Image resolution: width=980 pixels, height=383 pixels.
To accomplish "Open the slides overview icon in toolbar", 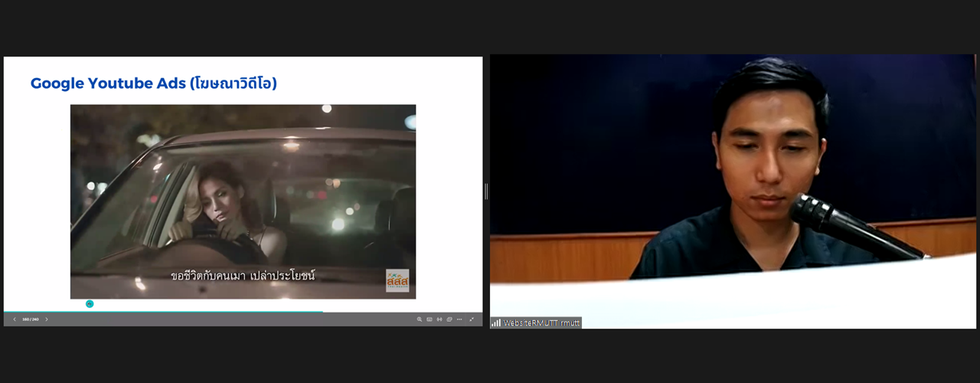I will coord(449,319).
